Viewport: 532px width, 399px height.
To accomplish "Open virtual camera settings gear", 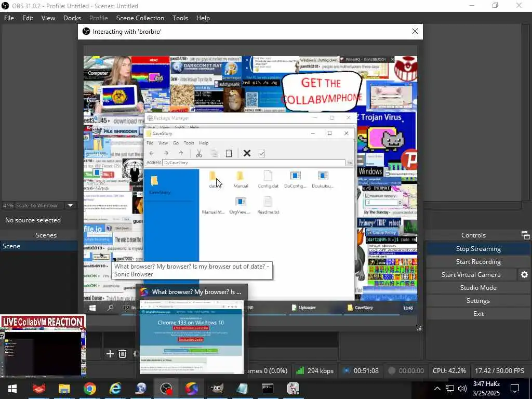I will (x=524, y=274).
